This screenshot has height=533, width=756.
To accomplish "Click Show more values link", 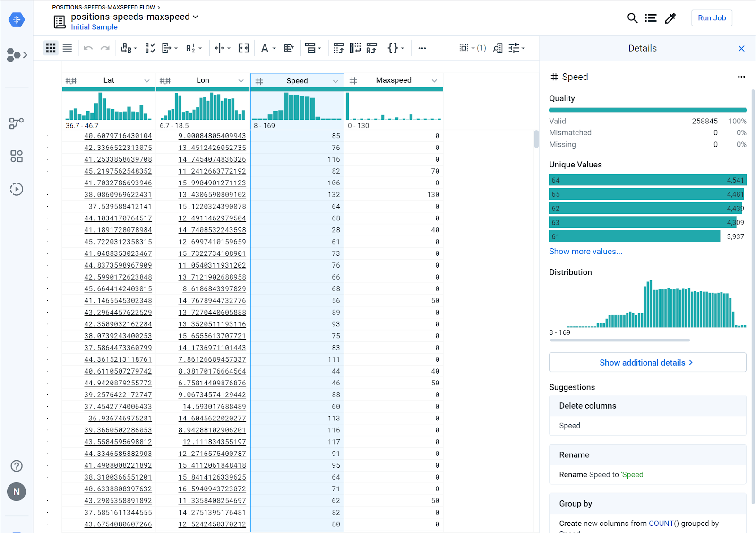I will pyautogui.click(x=585, y=251).
